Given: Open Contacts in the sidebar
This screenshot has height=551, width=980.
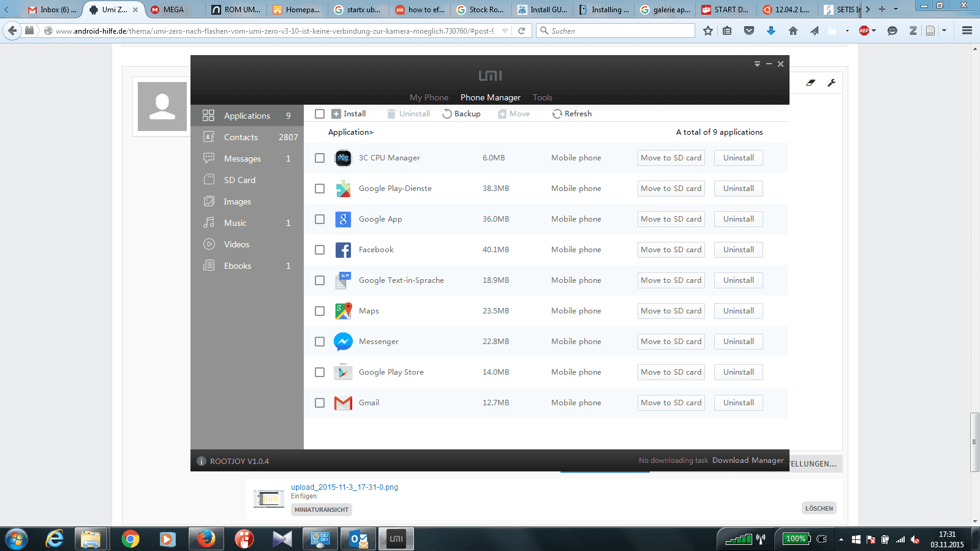Looking at the screenshot, I should tap(247, 137).
